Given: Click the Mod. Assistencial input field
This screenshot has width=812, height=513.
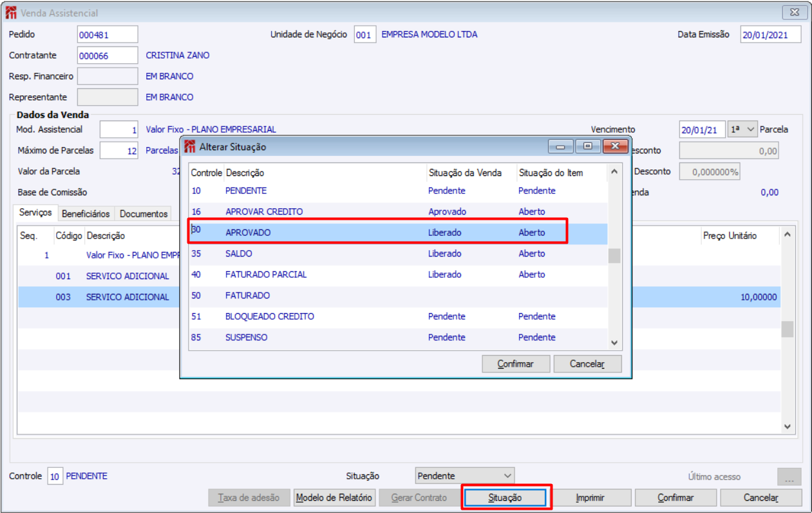Looking at the screenshot, I should click(x=119, y=130).
